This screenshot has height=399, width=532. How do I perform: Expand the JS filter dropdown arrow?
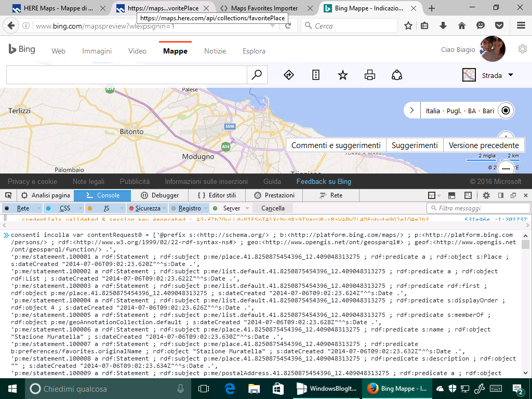pos(122,208)
